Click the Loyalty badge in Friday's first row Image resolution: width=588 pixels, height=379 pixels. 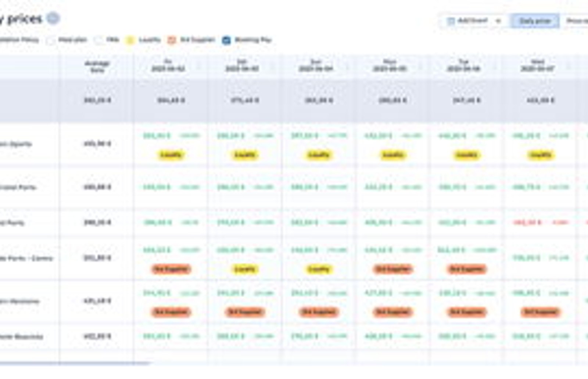[x=171, y=155]
